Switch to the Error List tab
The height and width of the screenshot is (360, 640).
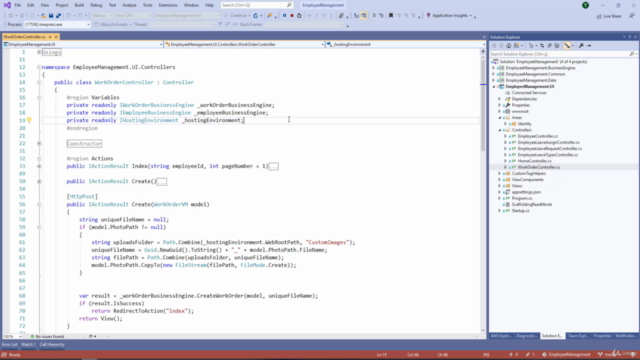click(x=9, y=344)
